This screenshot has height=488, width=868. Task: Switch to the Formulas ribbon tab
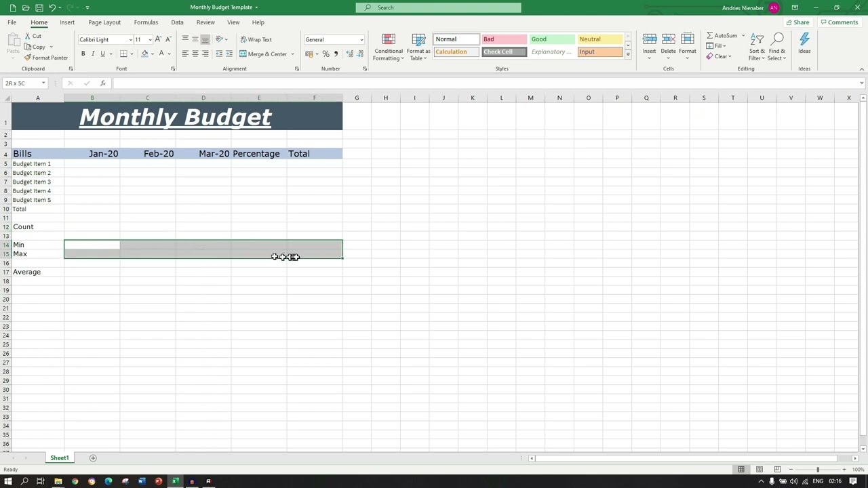[146, 22]
